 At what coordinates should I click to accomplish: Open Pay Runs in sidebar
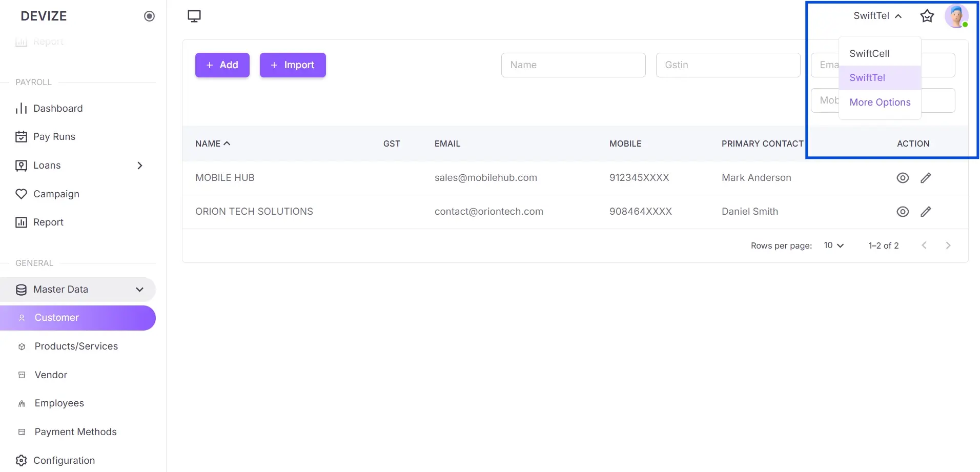click(78, 137)
